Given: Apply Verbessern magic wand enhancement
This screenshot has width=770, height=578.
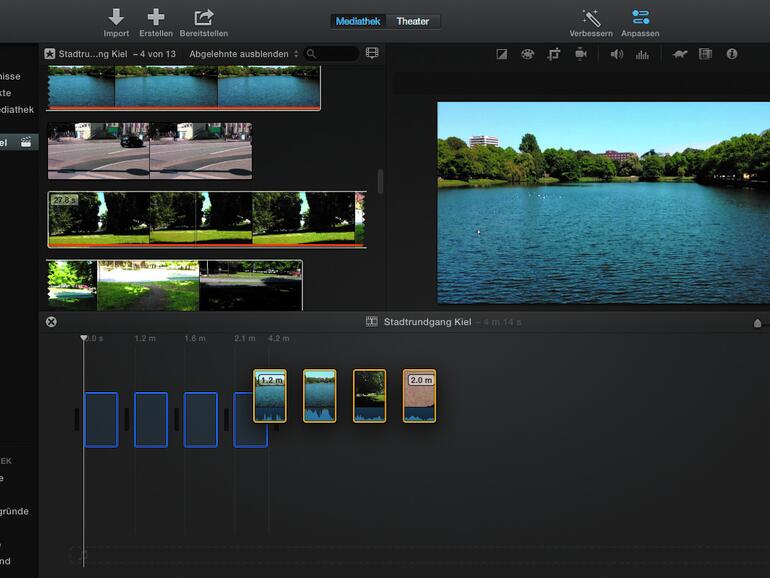Looking at the screenshot, I should point(591,17).
